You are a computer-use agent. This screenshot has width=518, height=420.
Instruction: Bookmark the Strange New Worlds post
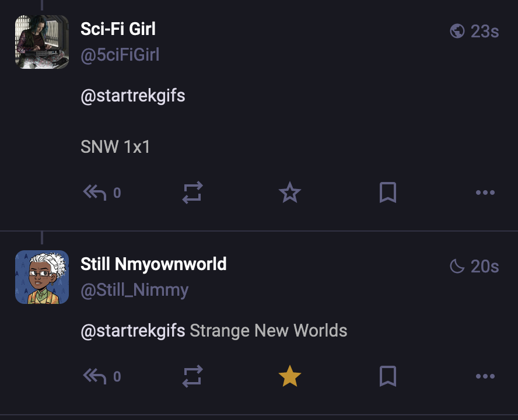387,376
